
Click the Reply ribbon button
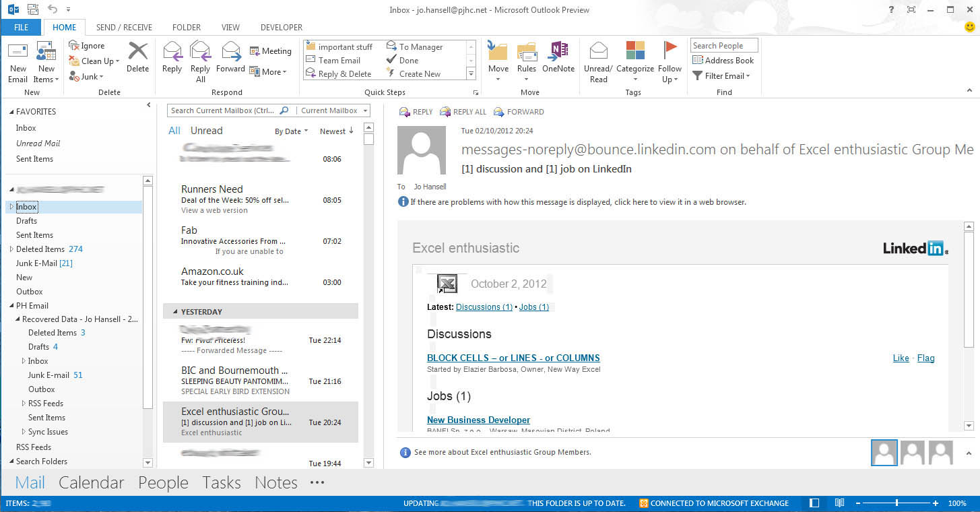(172, 57)
